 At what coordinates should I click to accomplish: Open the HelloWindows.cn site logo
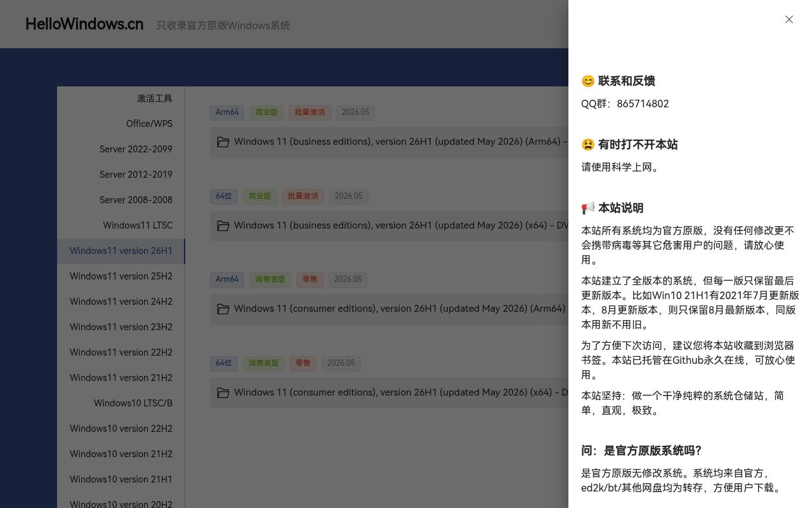click(84, 24)
